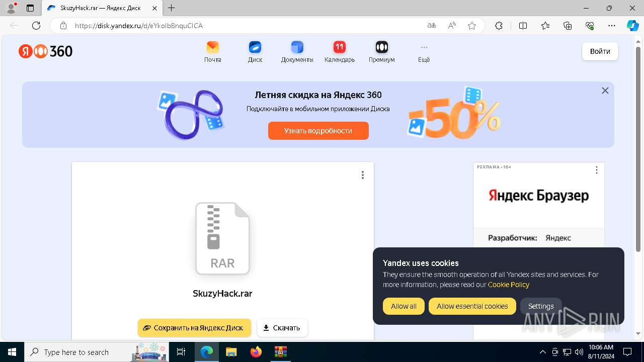This screenshot has width=644, height=362.
Task: Click the Яндекс Браузер ad banner
Action: pyautogui.click(x=539, y=196)
